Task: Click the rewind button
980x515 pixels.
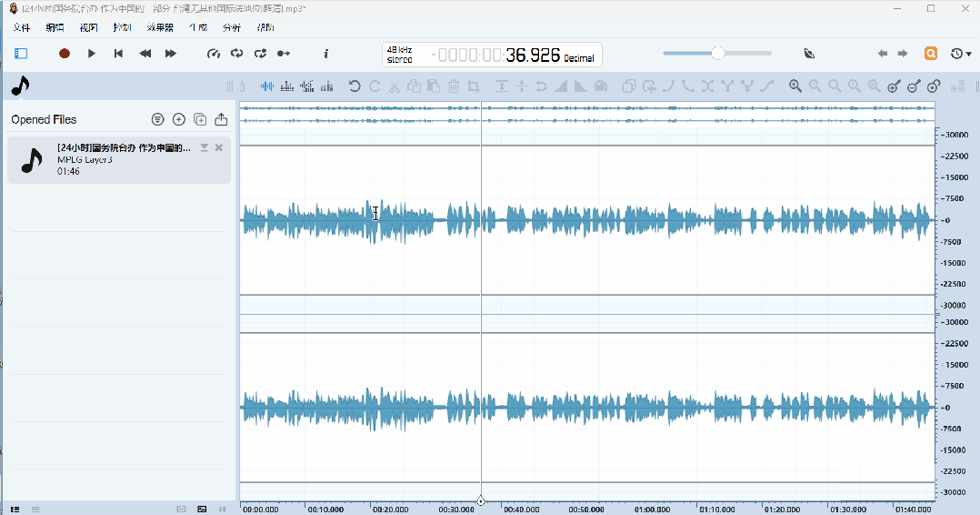Action: (145, 53)
